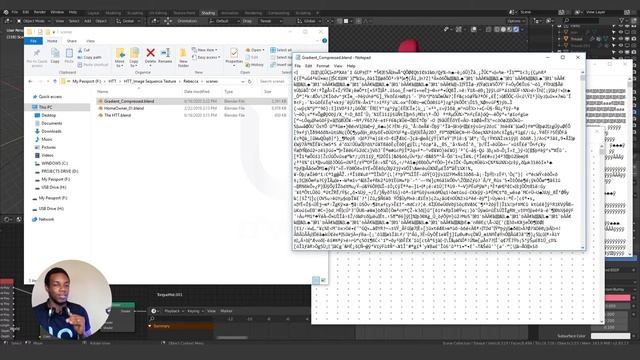Screen dimensions: 640x360
Task: Open the Move to dropdown in Explorer
Action: point(120,57)
